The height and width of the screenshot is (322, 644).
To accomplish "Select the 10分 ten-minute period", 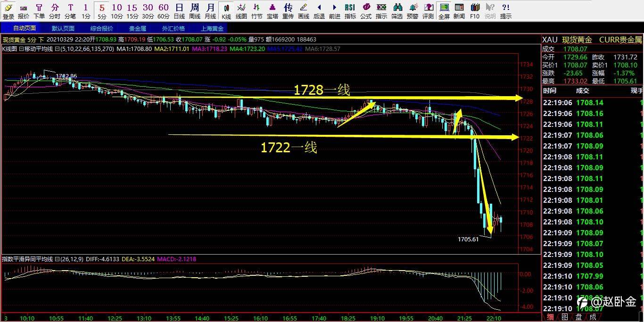I will point(117,10).
